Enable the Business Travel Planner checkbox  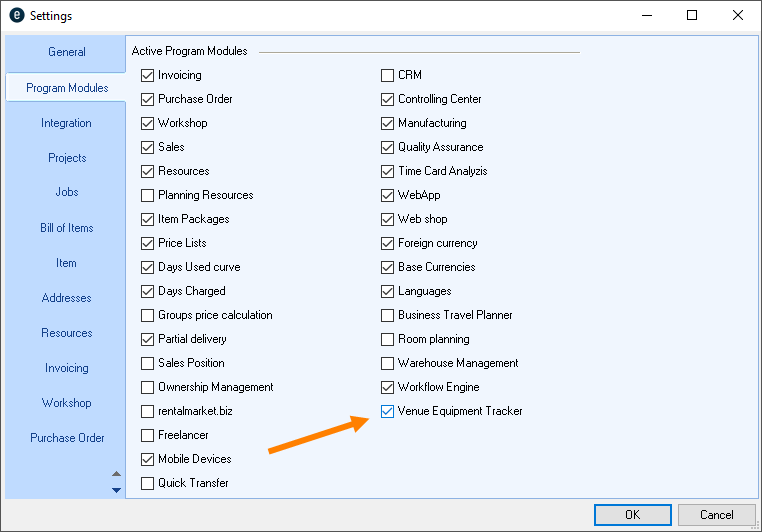[x=388, y=315]
